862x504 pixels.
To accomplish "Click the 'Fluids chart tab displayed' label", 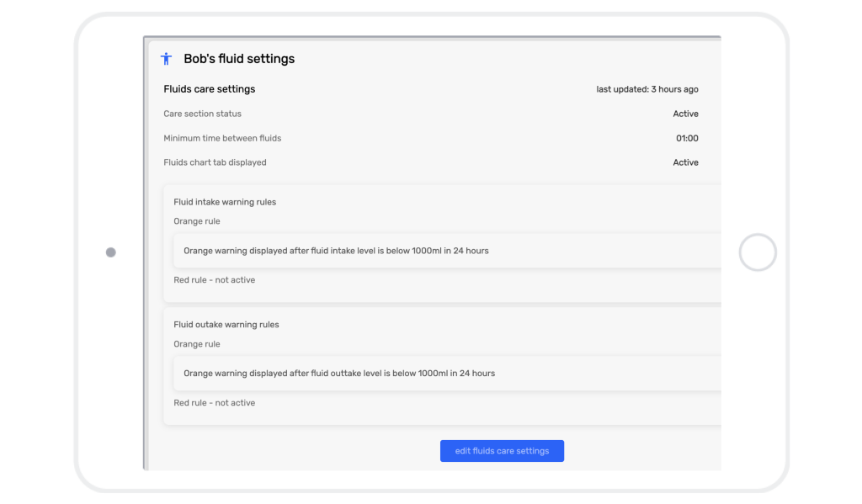I will click(215, 162).
